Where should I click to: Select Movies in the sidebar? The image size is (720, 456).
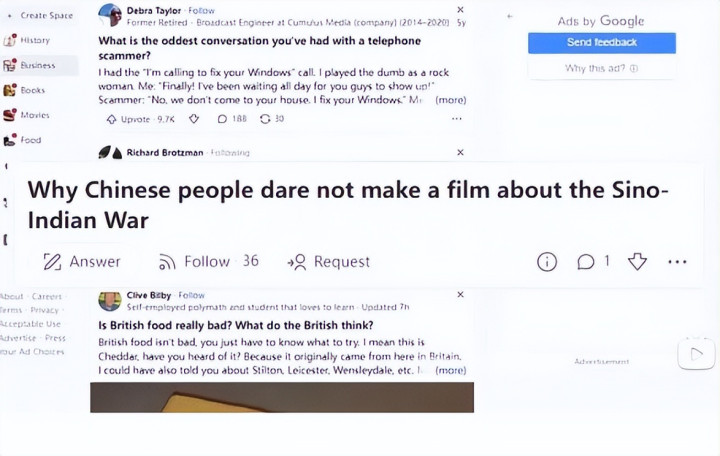point(35,115)
